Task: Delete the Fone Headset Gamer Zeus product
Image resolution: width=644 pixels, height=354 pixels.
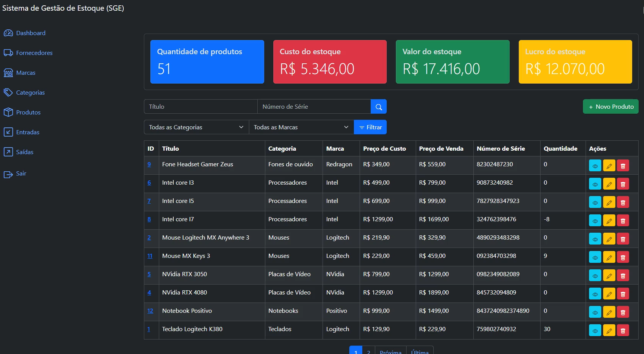Action: [623, 166]
